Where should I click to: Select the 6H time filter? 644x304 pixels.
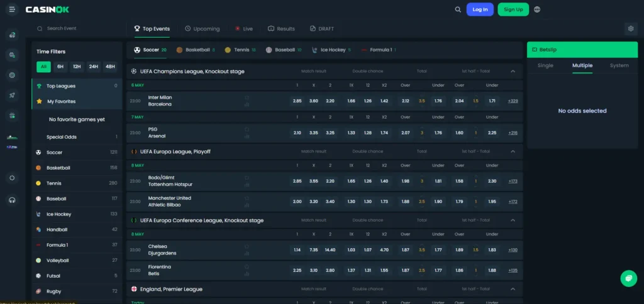(60, 67)
